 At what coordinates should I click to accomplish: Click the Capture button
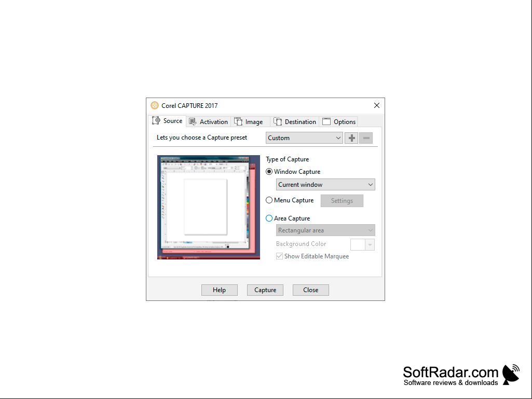(x=265, y=290)
